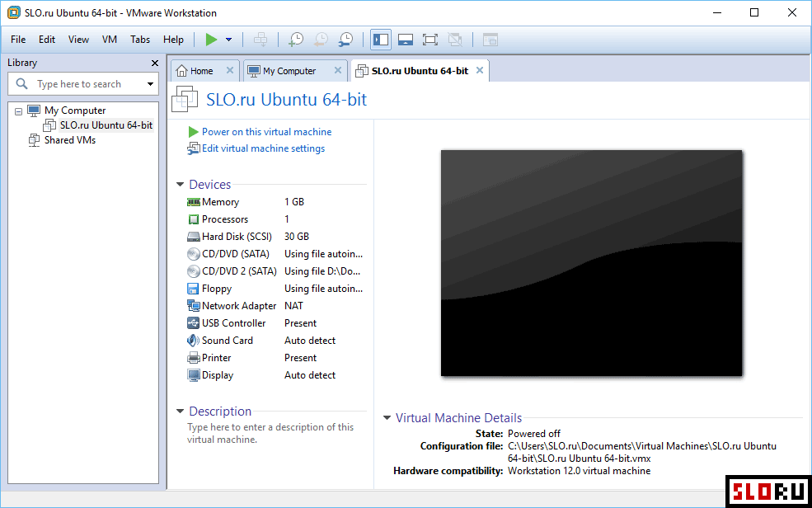Click the Floppy device icon
The height and width of the screenshot is (508, 812).
coord(193,289)
